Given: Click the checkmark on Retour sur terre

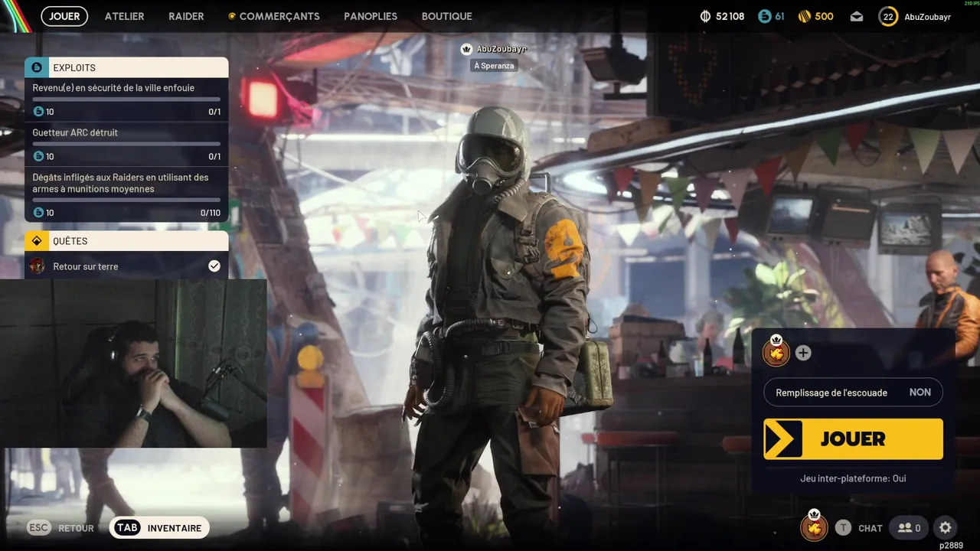Looking at the screenshot, I should (214, 266).
